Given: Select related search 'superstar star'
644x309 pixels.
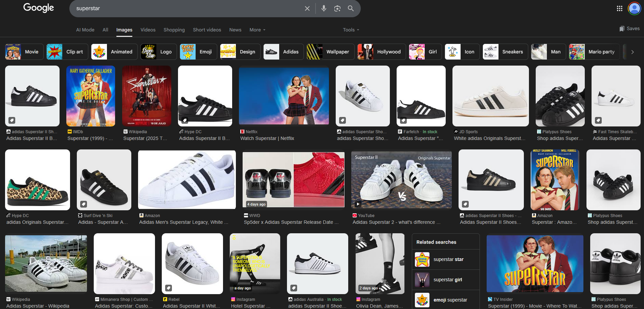Looking at the screenshot, I should click(446, 259).
